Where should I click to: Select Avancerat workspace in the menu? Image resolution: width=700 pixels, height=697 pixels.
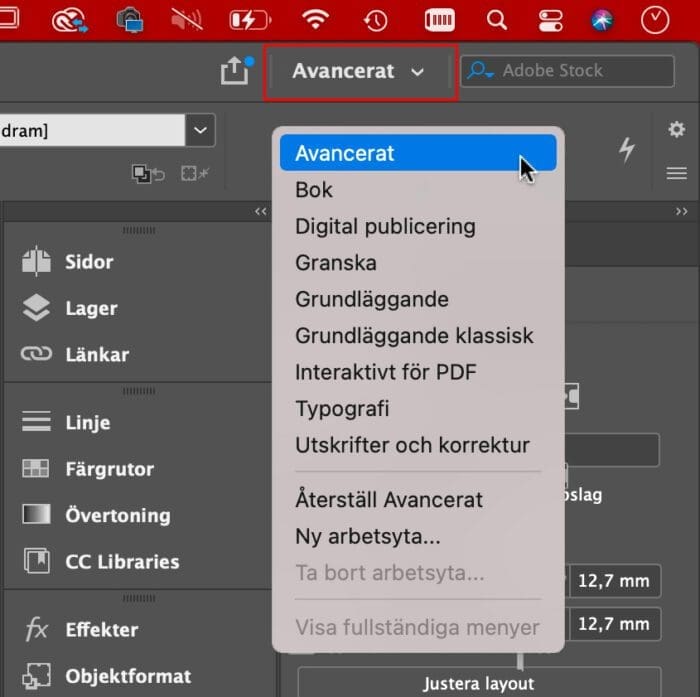[418, 153]
